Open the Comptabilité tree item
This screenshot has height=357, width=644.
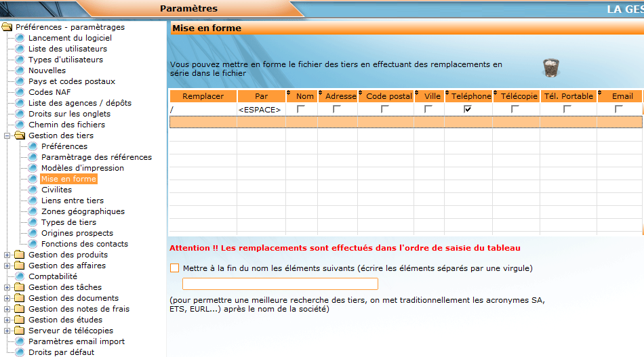53,276
